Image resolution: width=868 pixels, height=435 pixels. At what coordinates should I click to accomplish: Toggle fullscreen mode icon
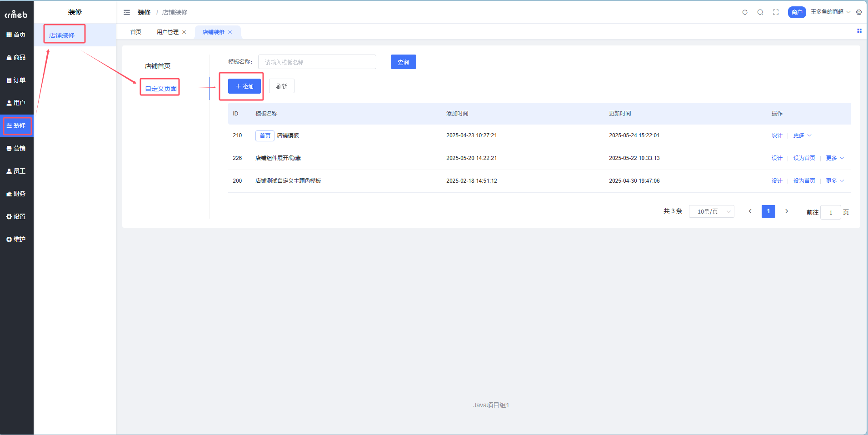(776, 12)
